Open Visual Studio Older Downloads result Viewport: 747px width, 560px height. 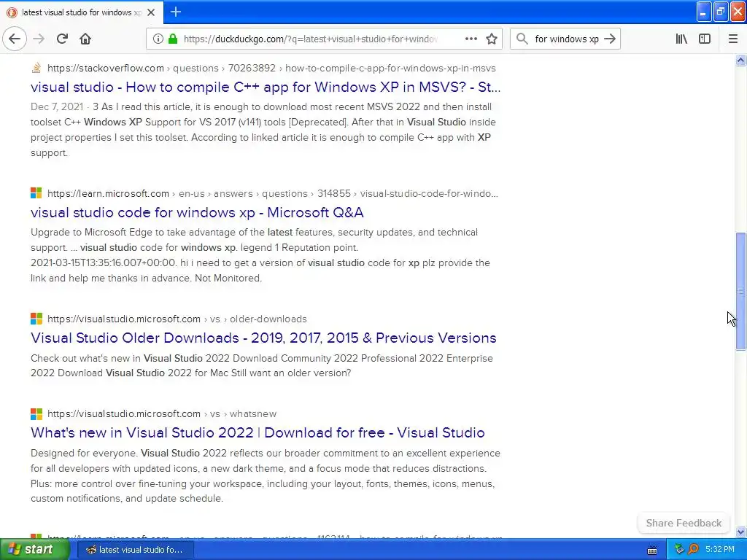[263, 338]
